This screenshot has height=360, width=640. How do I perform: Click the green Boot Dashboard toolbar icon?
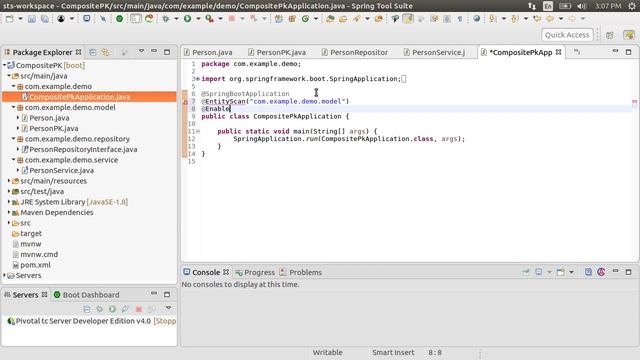point(120,19)
